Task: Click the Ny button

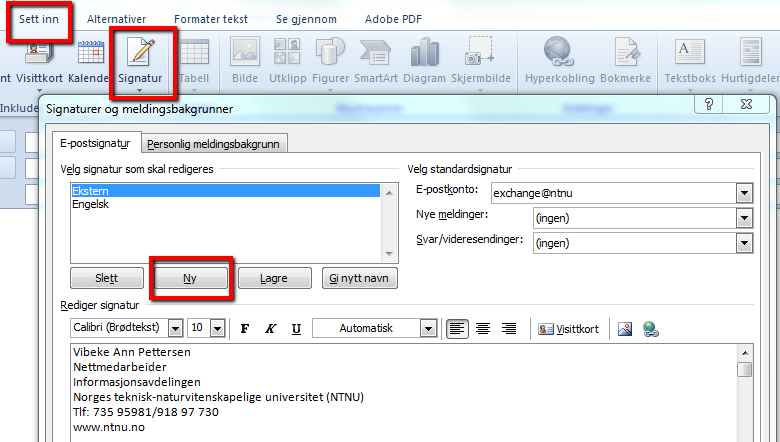Action: 191,278
